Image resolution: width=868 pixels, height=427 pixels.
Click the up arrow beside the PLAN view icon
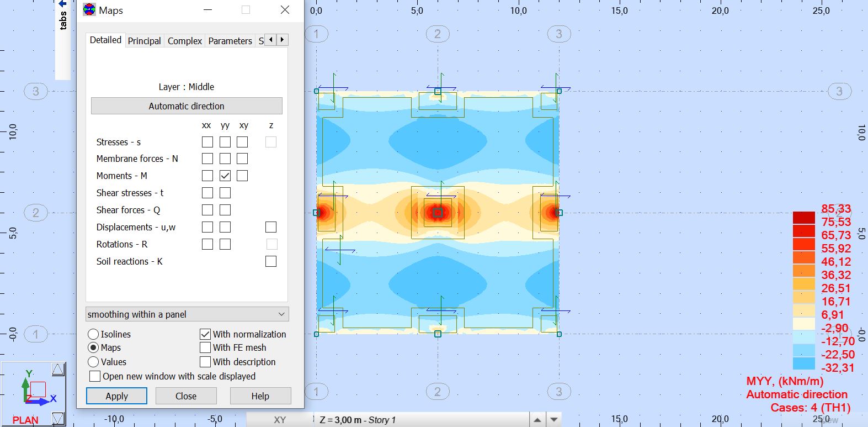58,370
